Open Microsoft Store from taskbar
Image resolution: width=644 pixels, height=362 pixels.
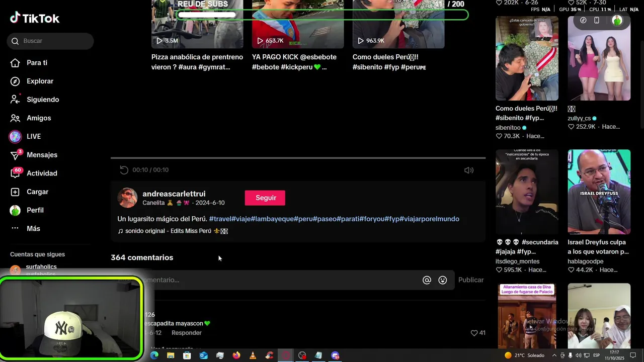(x=187, y=355)
